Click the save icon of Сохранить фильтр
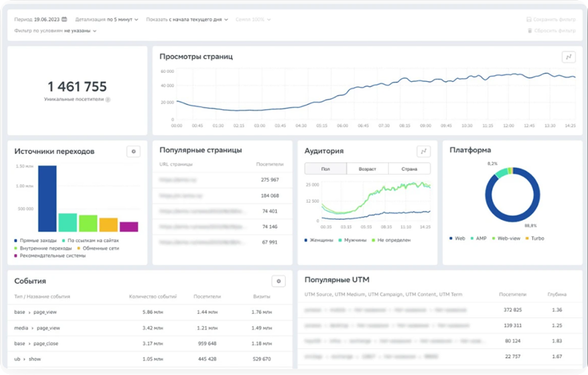Screen dimensions: 588x375 (529, 19)
